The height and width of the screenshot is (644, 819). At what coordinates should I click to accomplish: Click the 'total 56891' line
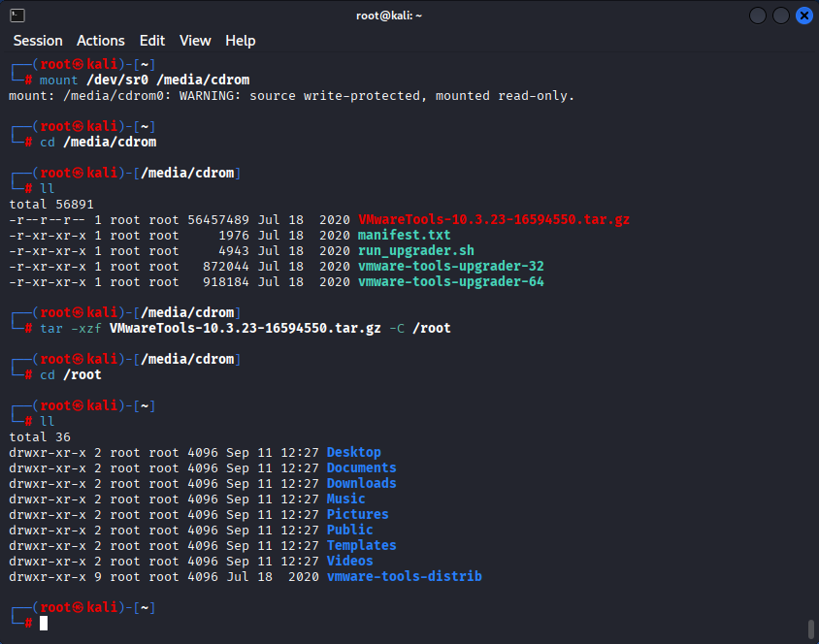click(51, 205)
